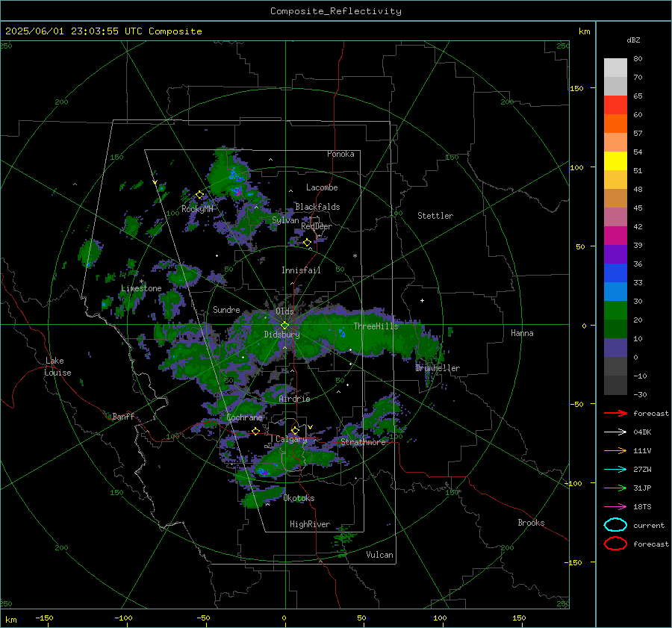Click the Brooks city label
The image size is (672, 628).
click(x=531, y=523)
